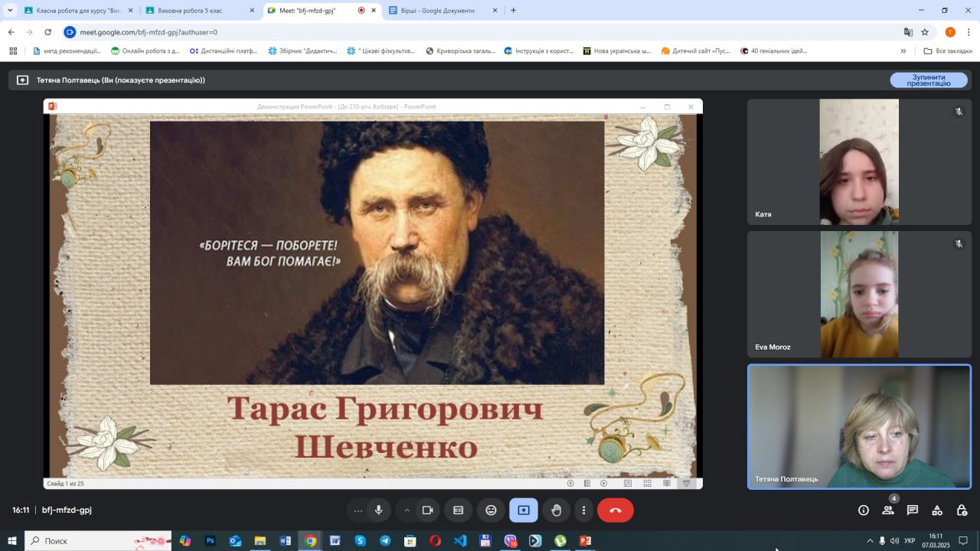The image size is (980, 551).
Task: Toggle closed captions in Meet
Action: [459, 510]
